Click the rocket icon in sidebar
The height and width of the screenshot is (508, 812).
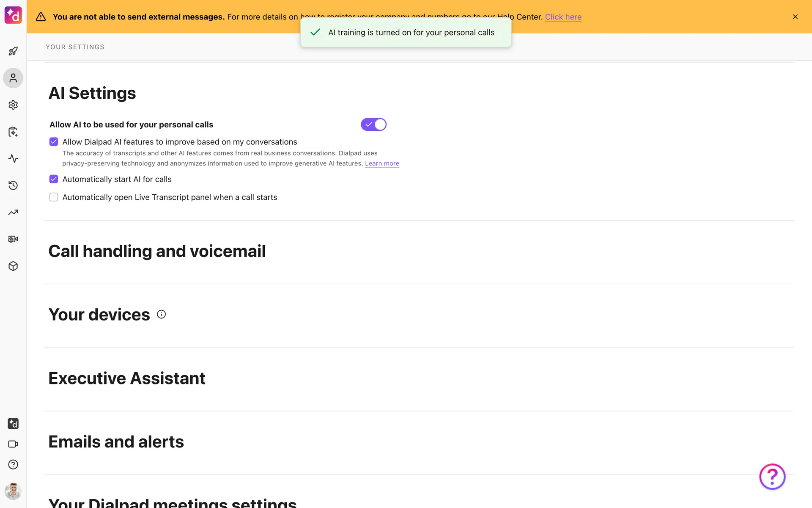point(13,51)
